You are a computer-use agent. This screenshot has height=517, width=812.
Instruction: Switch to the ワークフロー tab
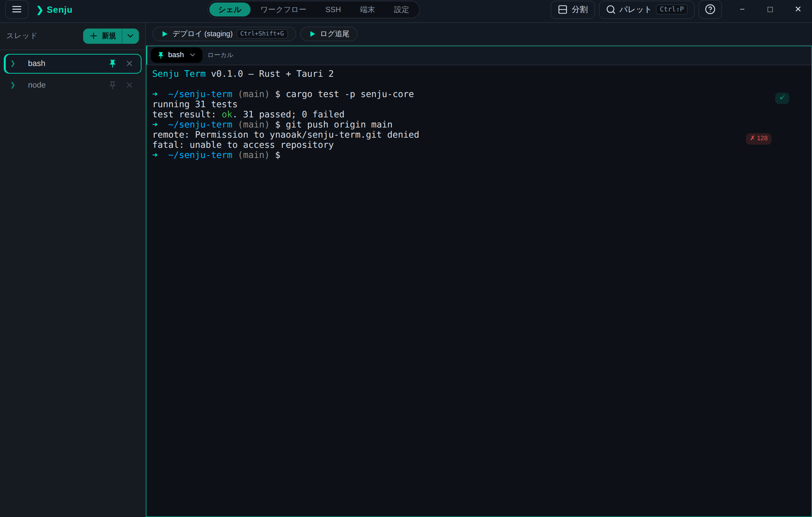(x=283, y=10)
